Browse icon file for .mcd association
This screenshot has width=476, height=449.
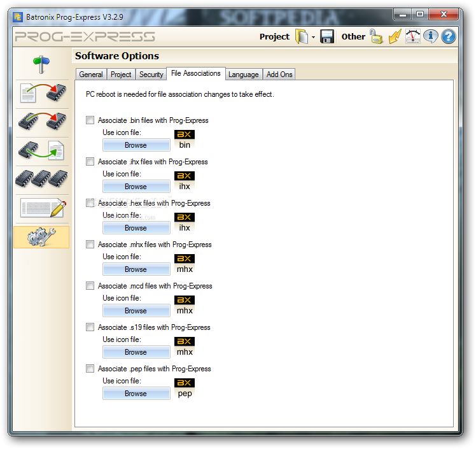point(136,310)
